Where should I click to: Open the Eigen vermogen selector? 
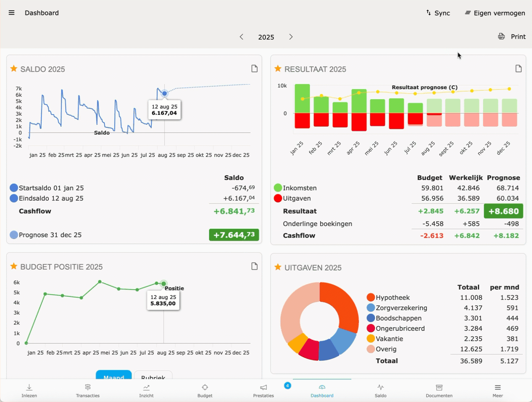tap(495, 13)
